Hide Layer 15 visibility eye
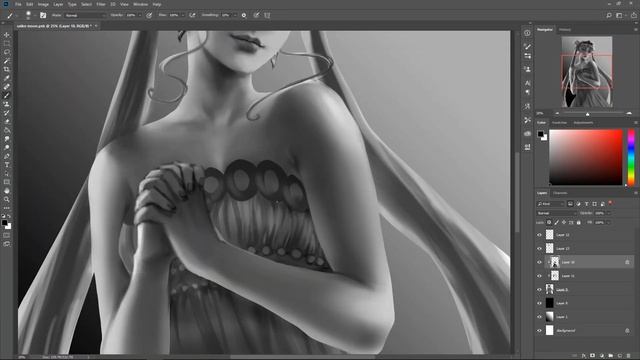The width and height of the screenshot is (640, 360). pyautogui.click(x=539, y=276)
